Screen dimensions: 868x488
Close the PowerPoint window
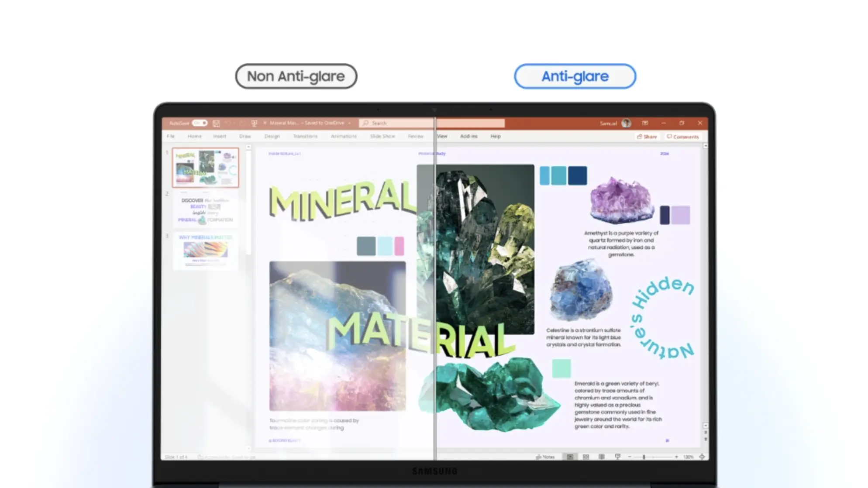pyautogui.click(x=700, y=123)
